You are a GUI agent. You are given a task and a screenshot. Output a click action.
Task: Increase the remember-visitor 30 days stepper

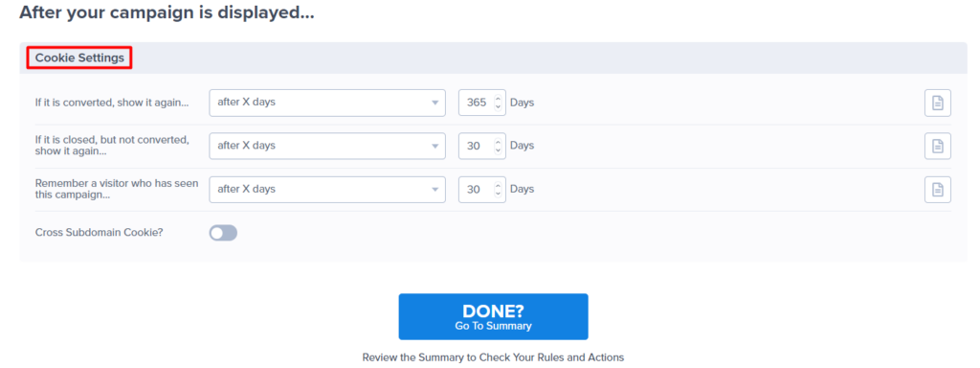(498, 185)
